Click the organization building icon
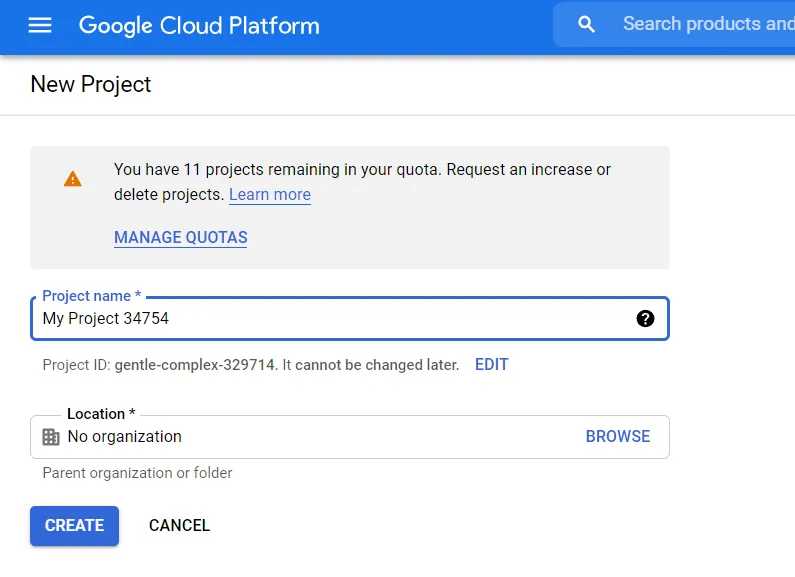 (51, 437)
